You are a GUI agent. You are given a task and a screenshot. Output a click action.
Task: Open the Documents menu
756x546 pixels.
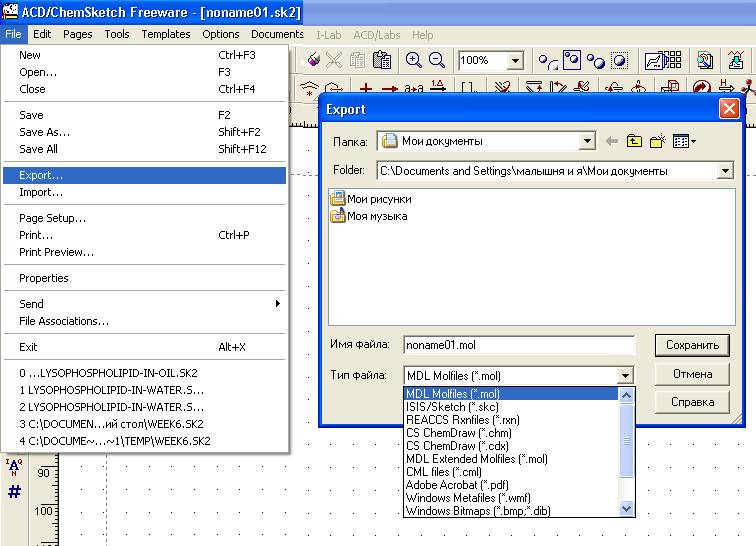(x=277, y=34)
